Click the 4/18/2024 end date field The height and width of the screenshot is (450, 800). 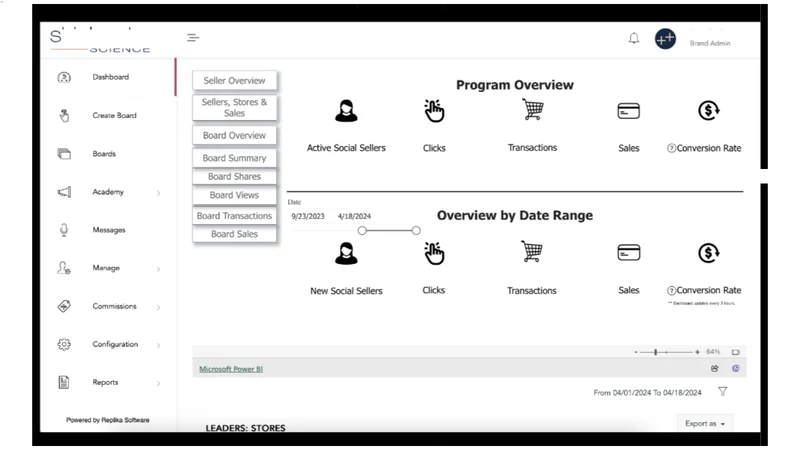(354, 216)
